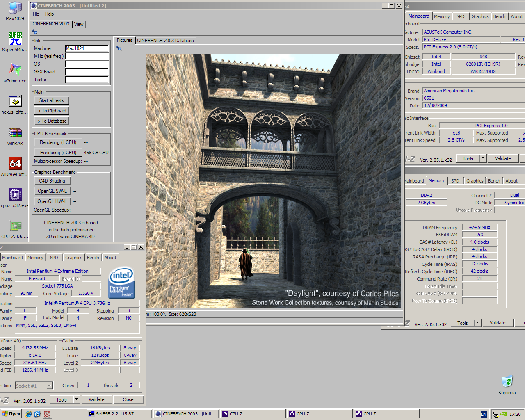This screenshot has width=525, height=420.
Task: Switch to the View tab in CINEBENCH
Action: pyautogui.click(x=79, y=24)
